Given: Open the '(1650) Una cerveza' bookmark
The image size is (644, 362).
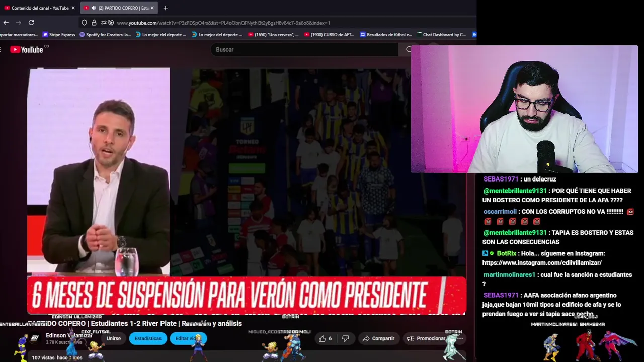Looking at the screenshot, I should tap(273, 35).
